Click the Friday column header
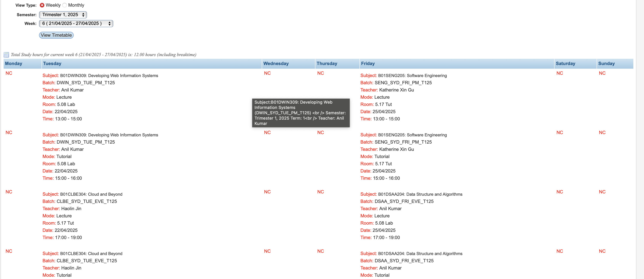The width and height of the screenshot is (644, 279). click(368, 64)
